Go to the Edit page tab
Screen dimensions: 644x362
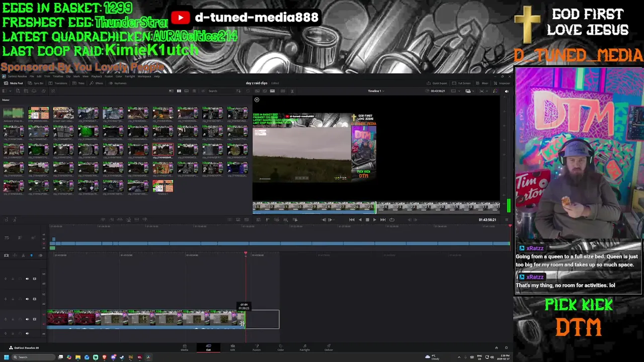pos(232,347)
